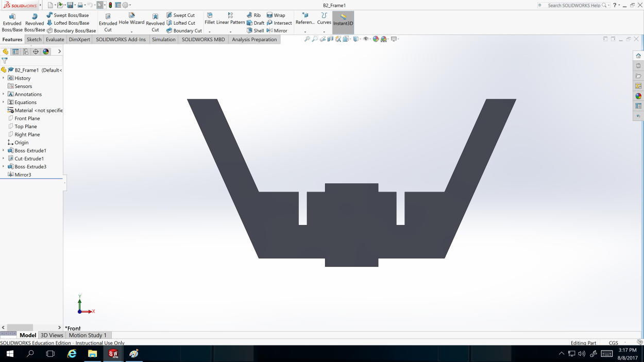The image size is (644, 362).
Task: Open the Options gear icon
Action: (x=125, y=5)
